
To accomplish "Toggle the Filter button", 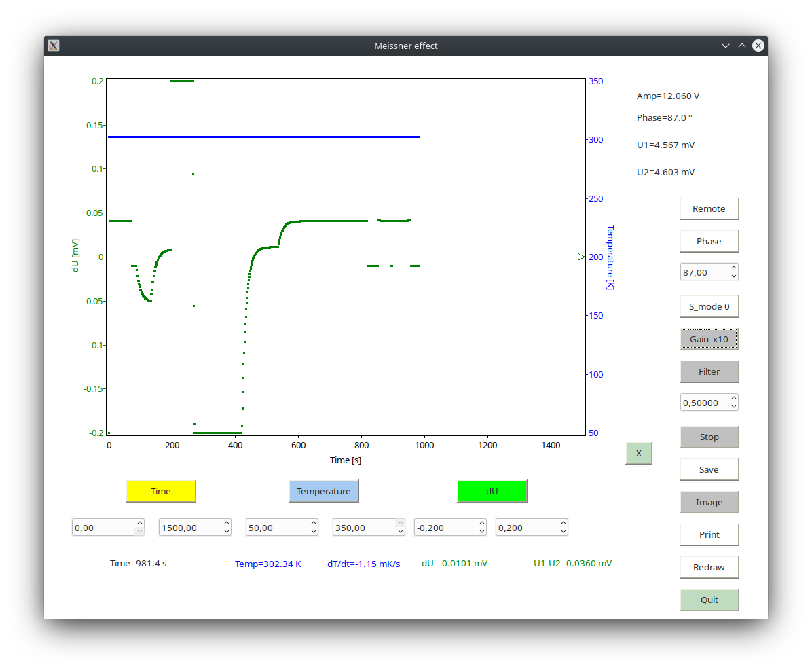I will (709, 372).
